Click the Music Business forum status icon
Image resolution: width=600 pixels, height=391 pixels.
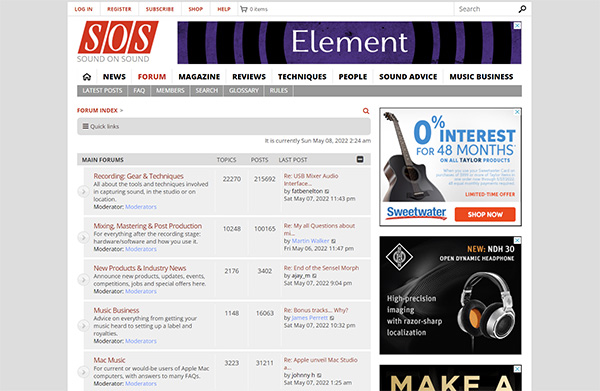pyautogui.click(x=83, y=326)
